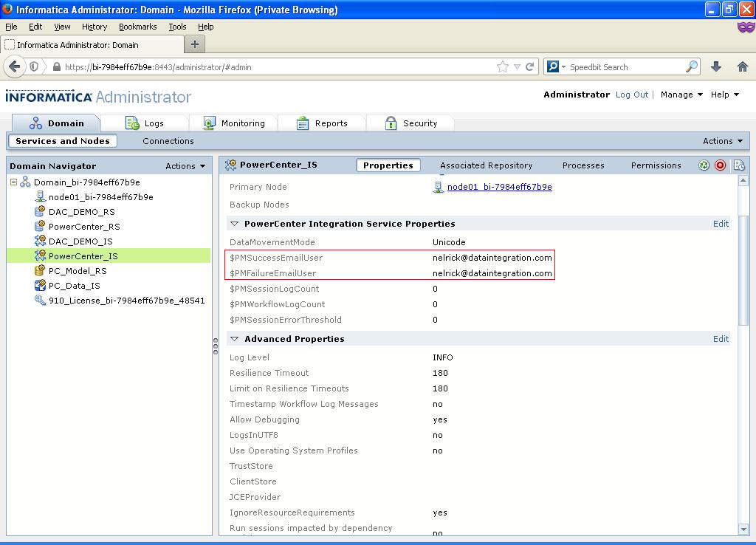
Task: Click the DAC_DEMO_IS integration service icon
Action: tap(40, 241)
